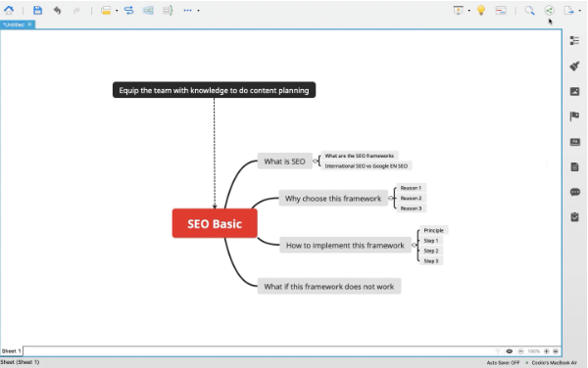Click the Home icon in toolbar
The width and height of the screenshot is (588, 368).
[9, 10]
